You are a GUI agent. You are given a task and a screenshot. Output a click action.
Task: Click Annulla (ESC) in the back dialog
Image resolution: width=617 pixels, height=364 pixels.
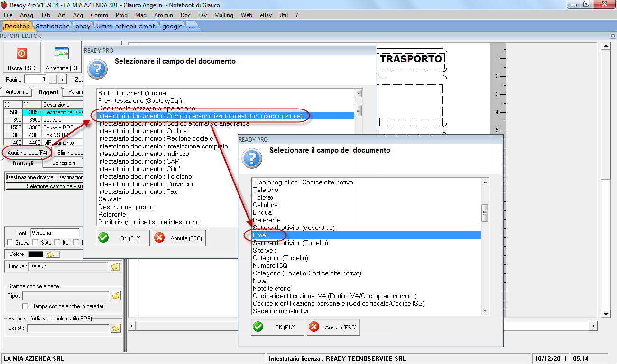179,238
